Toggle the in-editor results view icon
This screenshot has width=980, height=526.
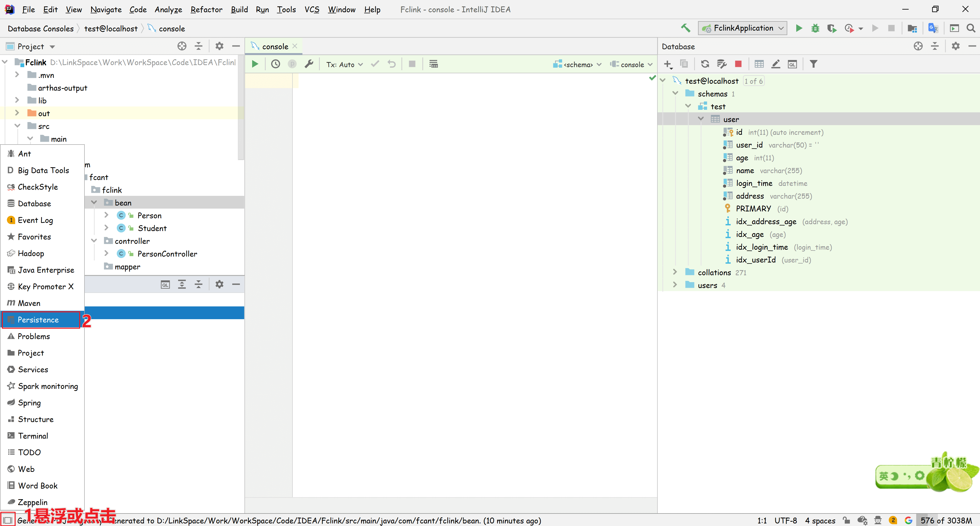point(433,64)
